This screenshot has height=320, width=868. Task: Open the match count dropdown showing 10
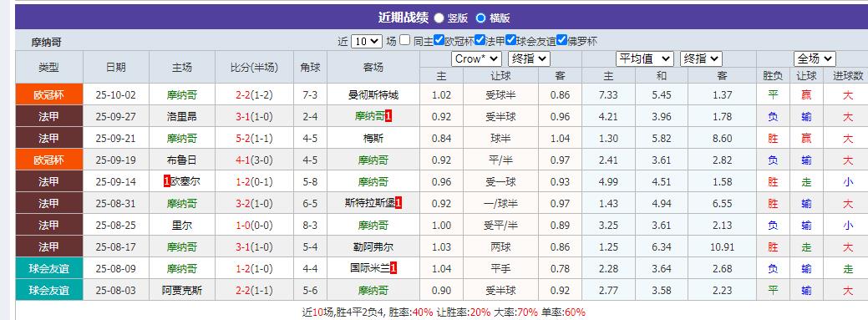click(367, 41)
